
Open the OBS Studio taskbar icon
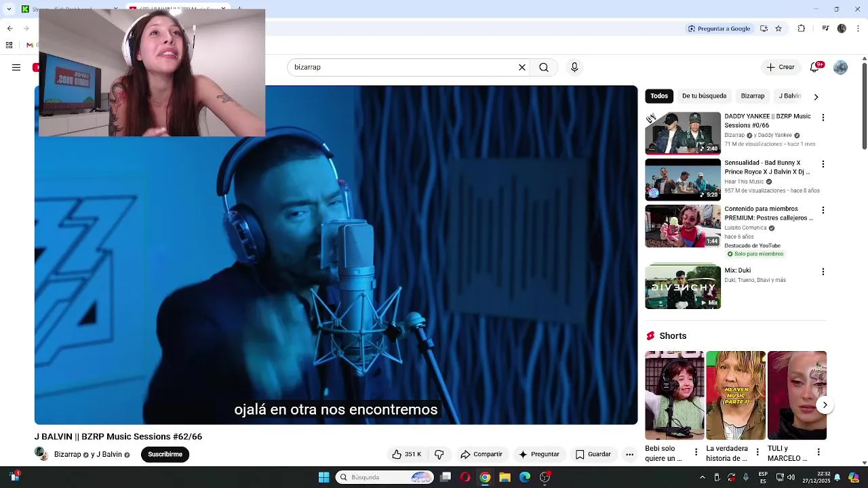[545, 477]
